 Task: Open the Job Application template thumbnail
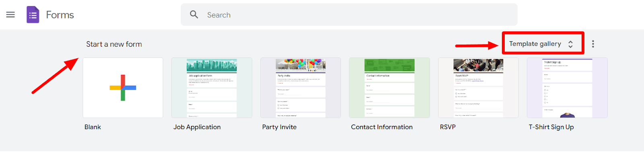coord(212,88)
